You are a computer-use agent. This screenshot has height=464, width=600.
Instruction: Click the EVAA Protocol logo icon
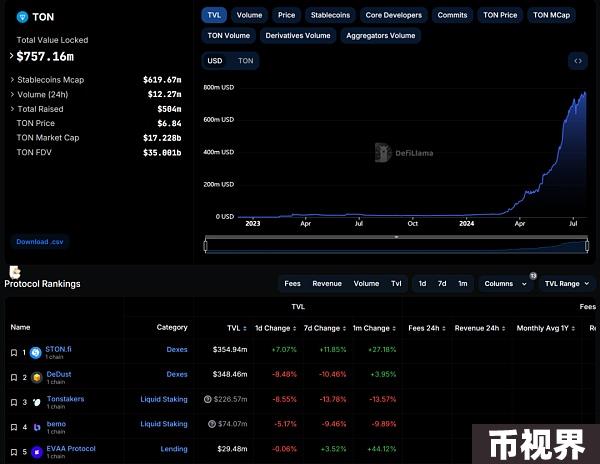click(37, 452)
